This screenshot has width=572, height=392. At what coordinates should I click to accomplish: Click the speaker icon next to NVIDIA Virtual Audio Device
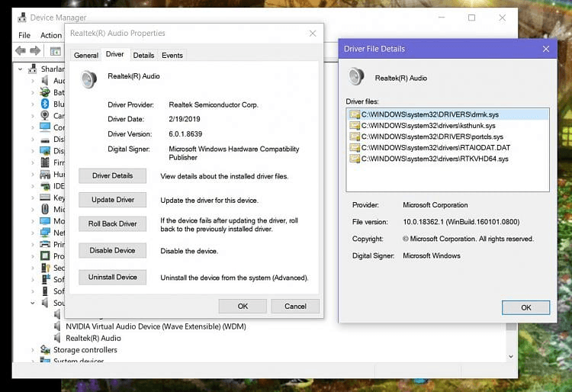57,326
